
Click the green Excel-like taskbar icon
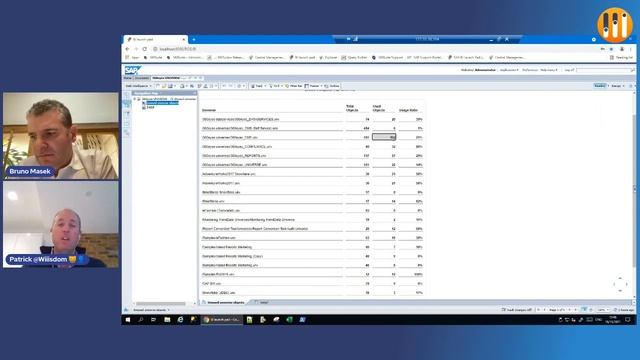(x=289, y=320)
